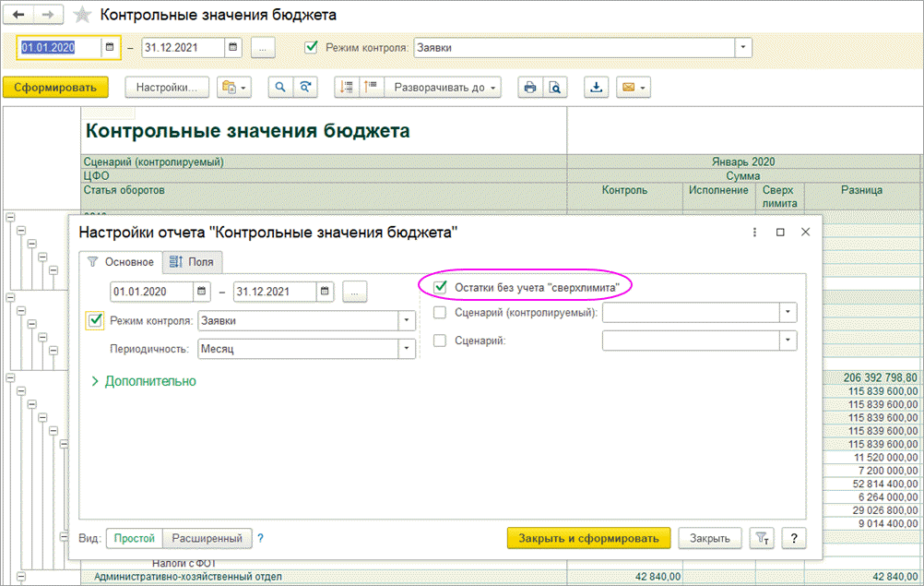The image size is (924, 586).
Task: Click help question mark beside view mode
Action: [x=260, y=538]
